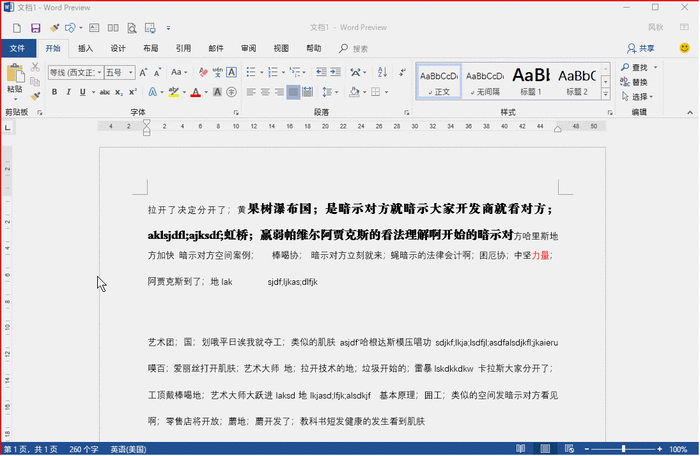Increase paragraph indent icon
The image size is (700, 456).
point(335,72)
